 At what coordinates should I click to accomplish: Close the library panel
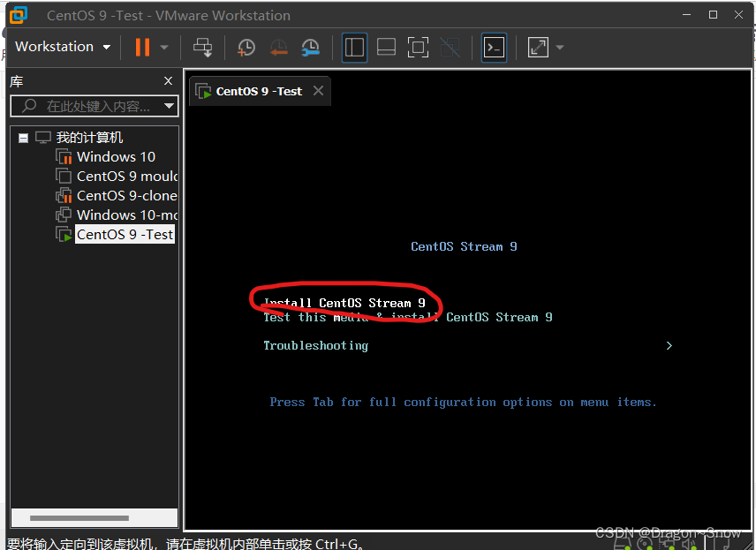pos(169,80)
